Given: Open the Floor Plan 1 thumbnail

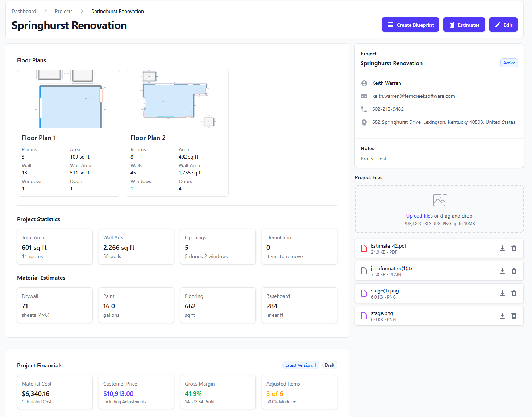Looking at the screenshot, I should point(68,99).
